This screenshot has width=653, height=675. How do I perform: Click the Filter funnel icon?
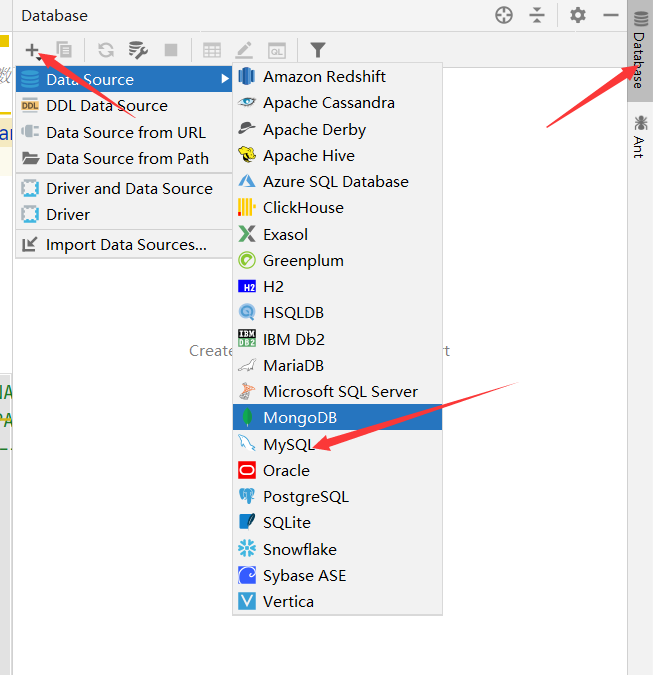tap(318, 50)
